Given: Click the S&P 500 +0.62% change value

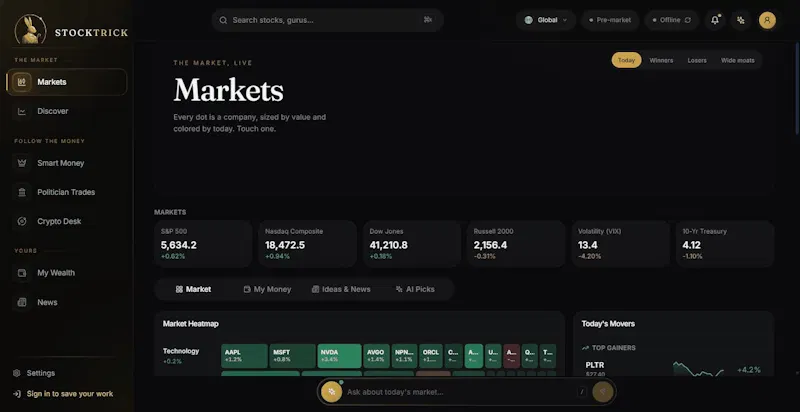Looking at the screenshot, I should (x=173, y=256).
